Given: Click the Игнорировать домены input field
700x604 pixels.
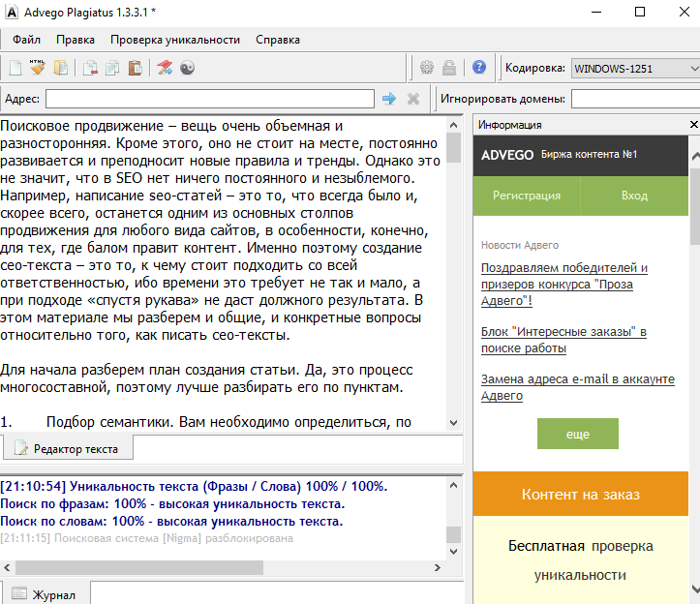Looking at the screenshot, I should tap(636, 99).
